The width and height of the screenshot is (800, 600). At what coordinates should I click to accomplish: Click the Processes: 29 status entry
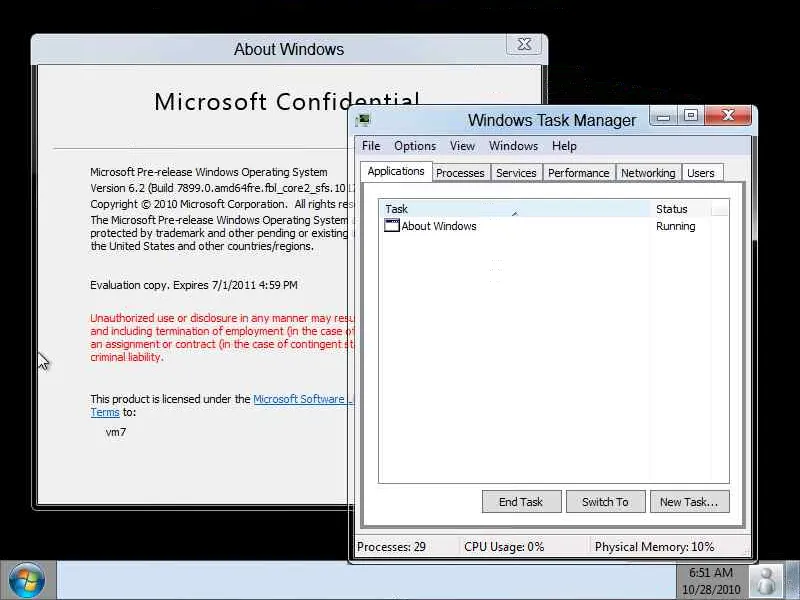(x=391, y=547)
